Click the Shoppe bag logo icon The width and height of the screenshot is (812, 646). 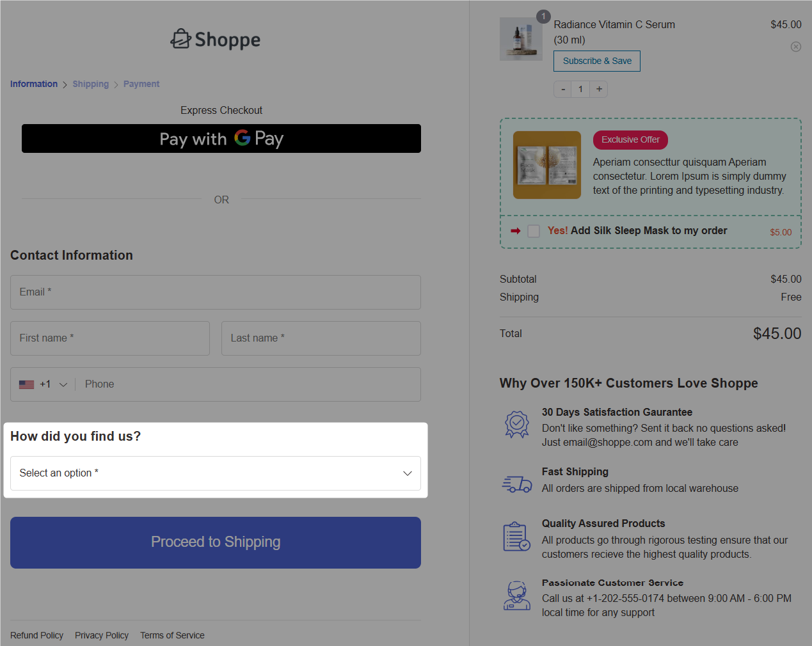tap(181, 39)
